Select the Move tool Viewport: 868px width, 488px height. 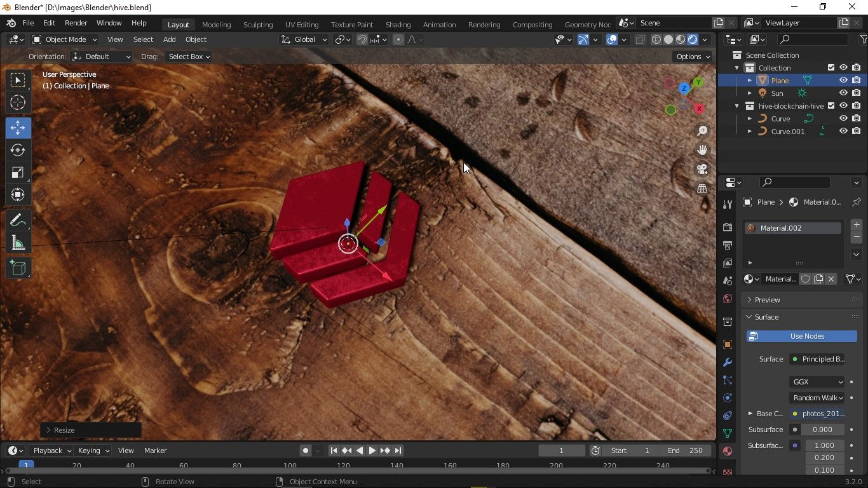pos(18,128)
